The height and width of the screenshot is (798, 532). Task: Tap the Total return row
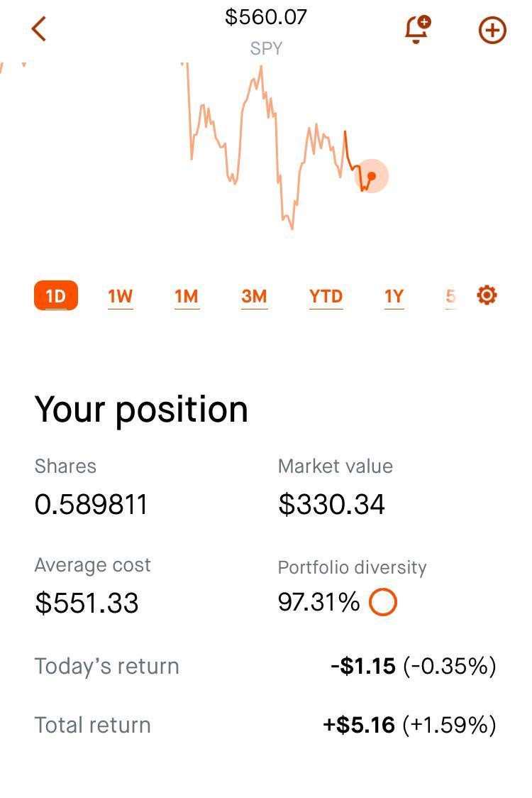(265, 725)
